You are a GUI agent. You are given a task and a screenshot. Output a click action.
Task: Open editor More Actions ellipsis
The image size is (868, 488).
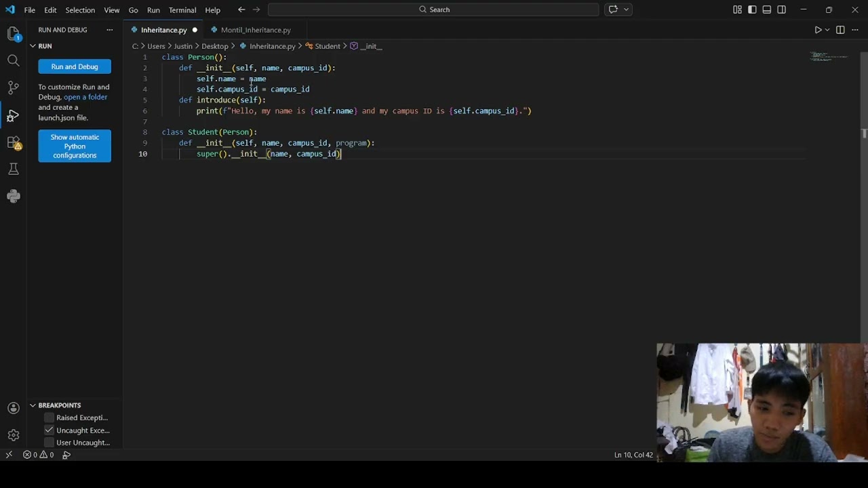pyautogui.click(x=854, y=30)
